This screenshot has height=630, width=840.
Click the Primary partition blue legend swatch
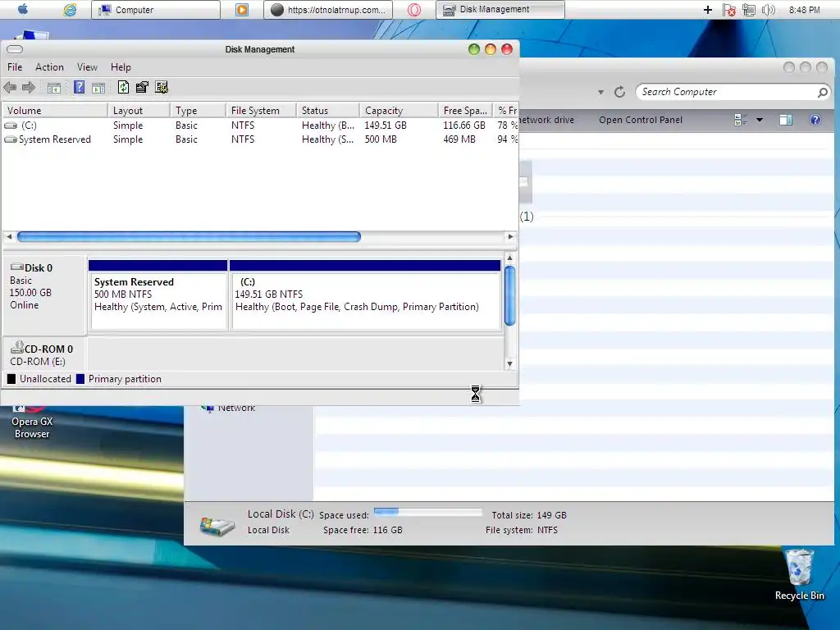pos(80,379)
